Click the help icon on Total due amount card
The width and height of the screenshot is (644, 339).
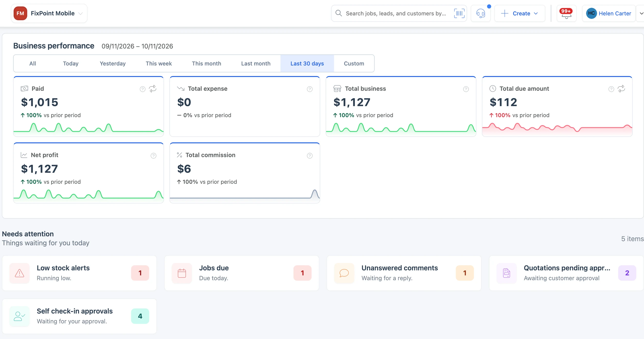click(611, 89)
